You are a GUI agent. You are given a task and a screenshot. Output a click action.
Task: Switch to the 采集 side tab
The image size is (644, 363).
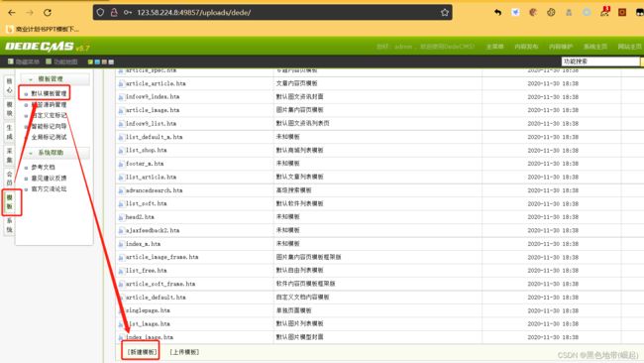10,156
